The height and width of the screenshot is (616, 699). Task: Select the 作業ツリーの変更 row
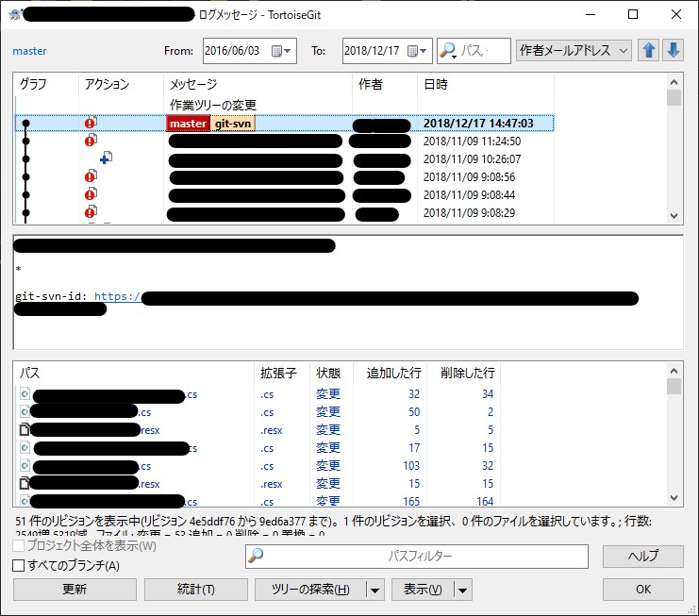click(285, 106)
